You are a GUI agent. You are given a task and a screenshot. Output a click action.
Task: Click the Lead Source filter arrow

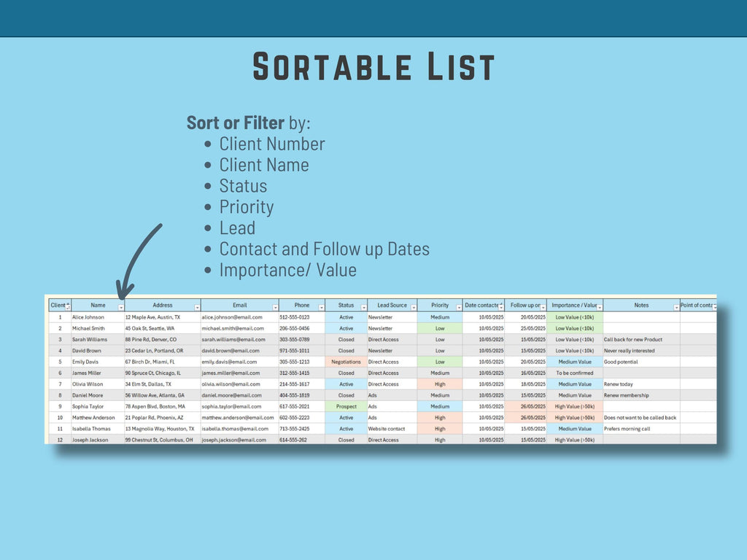pos(414,308)
